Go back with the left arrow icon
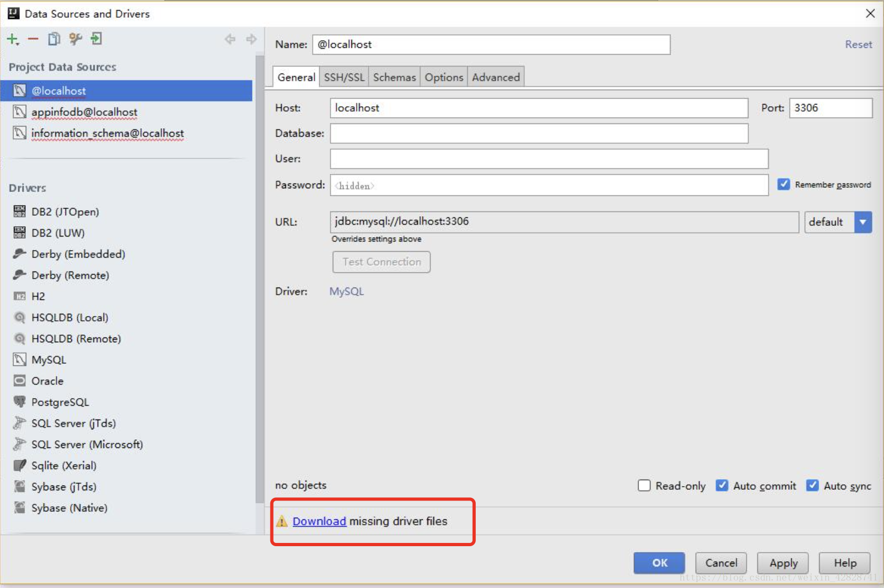This screenshot has width=884, height=588. pyautogui.click(x=230, y=39)
